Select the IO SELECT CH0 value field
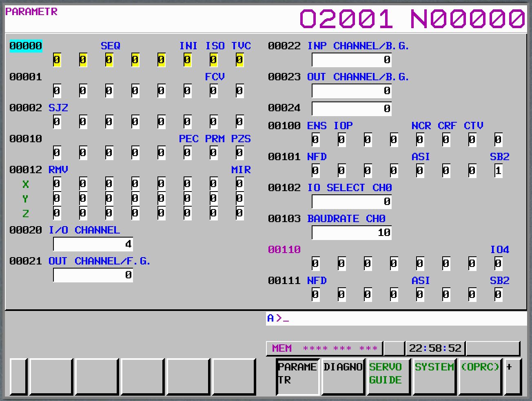The height and width of the screenshot is (401, 532). 351,202
